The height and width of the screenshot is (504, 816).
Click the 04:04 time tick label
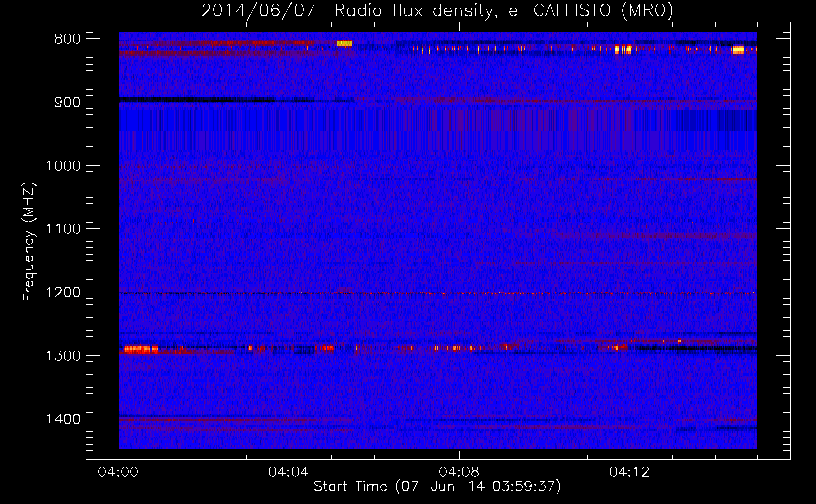(288, 472)
